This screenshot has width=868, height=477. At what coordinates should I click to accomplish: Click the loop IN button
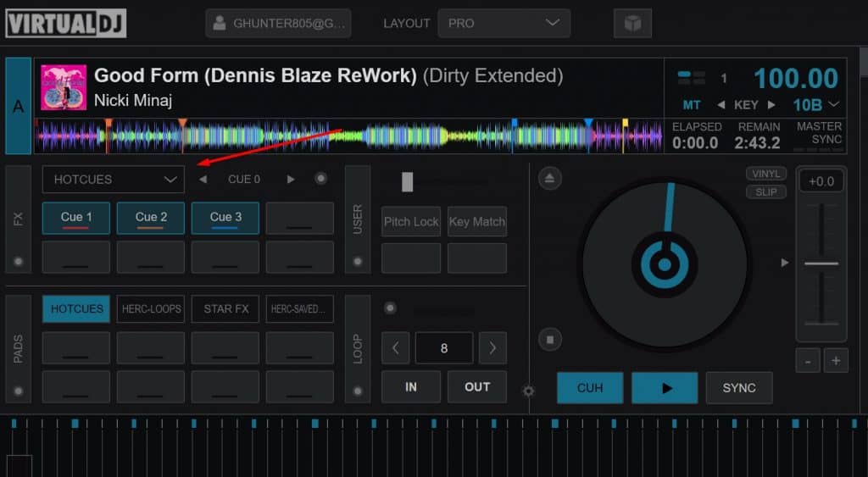point(411,387)
